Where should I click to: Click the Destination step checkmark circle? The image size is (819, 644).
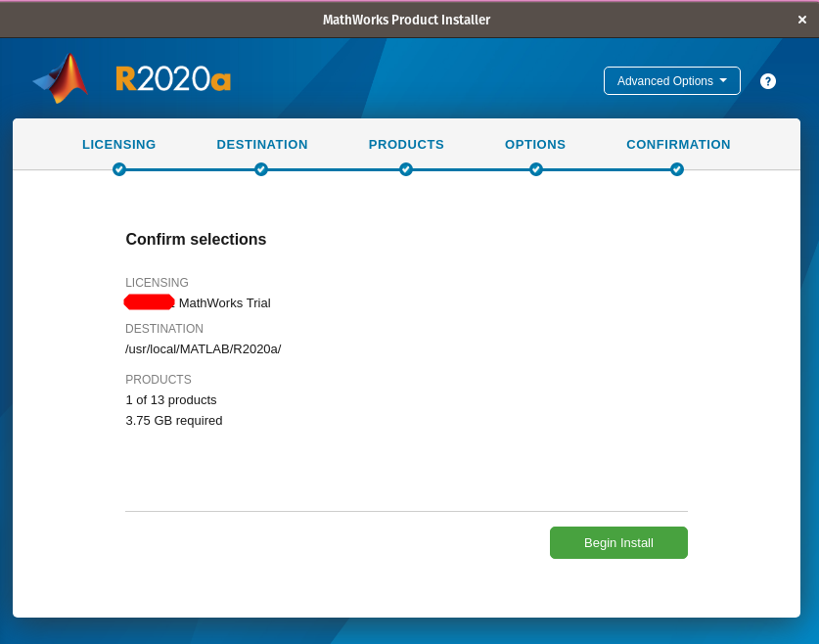[261, 169]
